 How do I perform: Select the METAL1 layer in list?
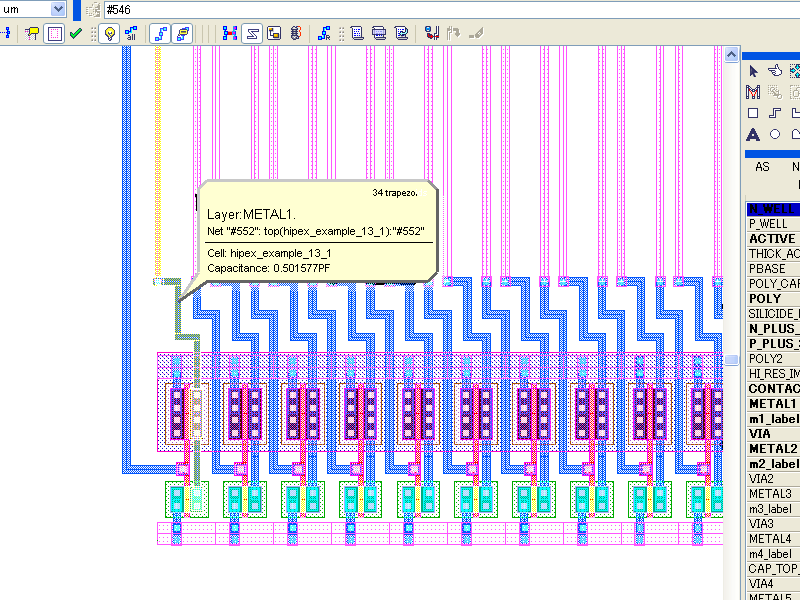(772, 403)
